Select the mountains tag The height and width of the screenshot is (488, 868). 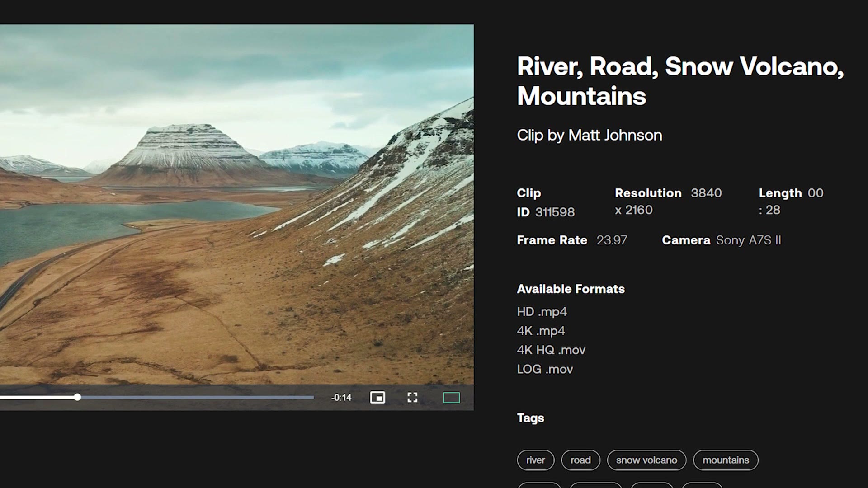pyautogui.click(x=726, y=460)
